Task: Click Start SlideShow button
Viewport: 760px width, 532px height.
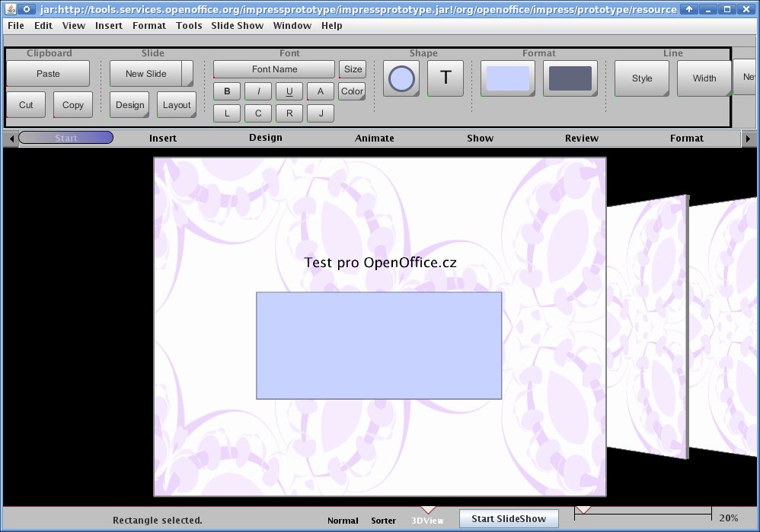Action: click(509, 519)
